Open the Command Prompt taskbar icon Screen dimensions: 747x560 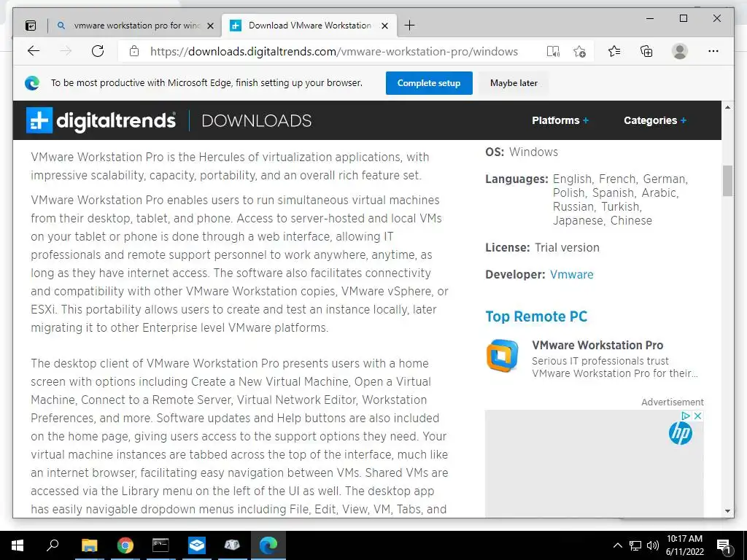pos(160,545)
